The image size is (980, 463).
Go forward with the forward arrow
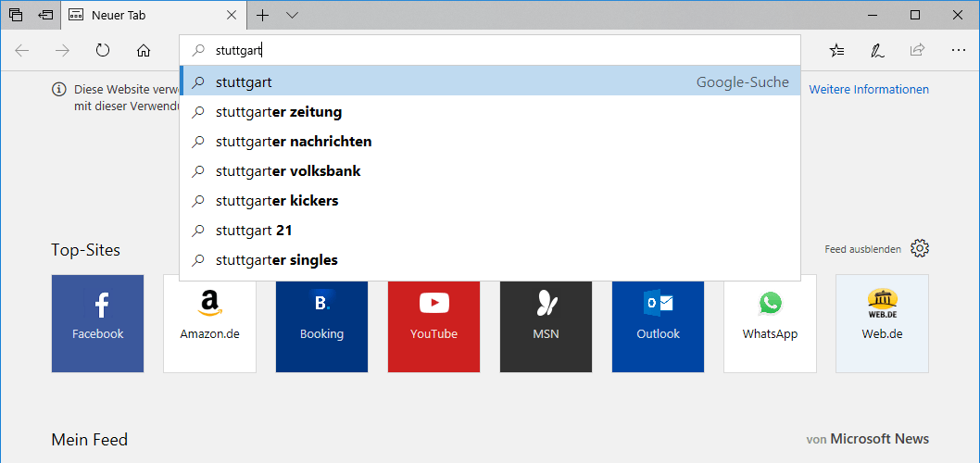point(62,51)
